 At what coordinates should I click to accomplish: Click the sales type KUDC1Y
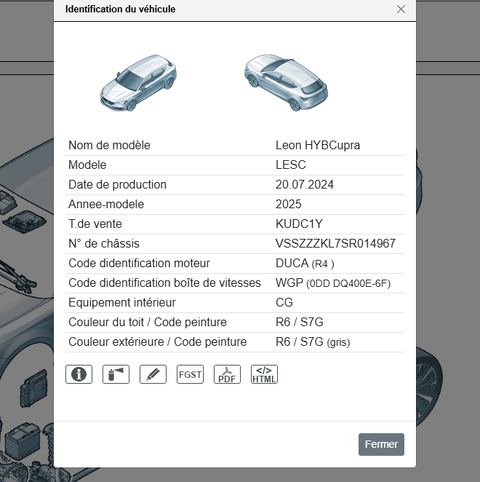pyautogui.click(x=299, y=224)
